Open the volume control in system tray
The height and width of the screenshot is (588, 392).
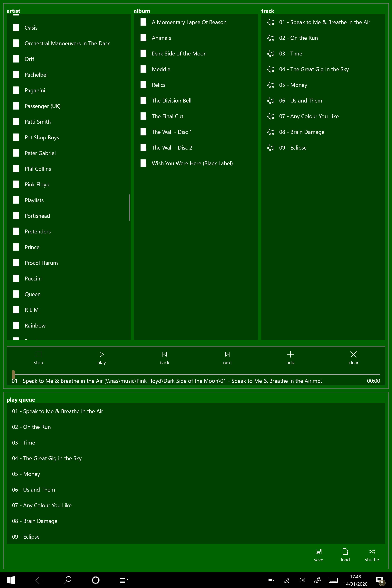coord(301,580)
